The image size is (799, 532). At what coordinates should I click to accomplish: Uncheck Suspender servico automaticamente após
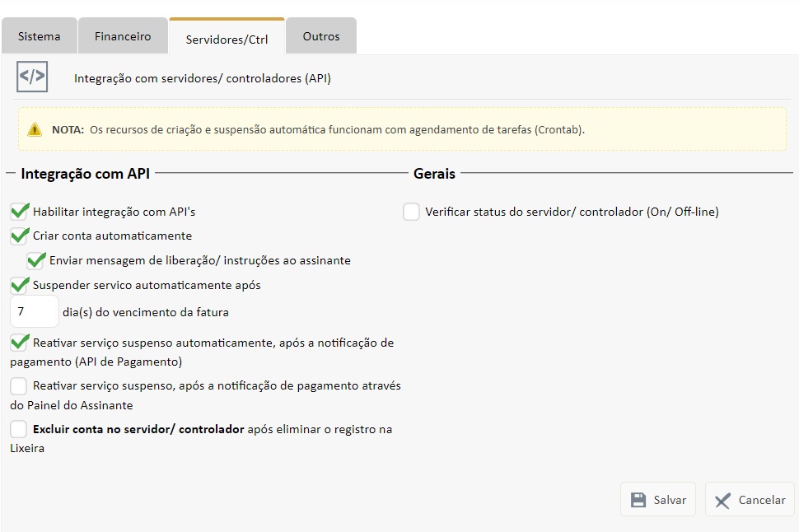coord(19,286)
